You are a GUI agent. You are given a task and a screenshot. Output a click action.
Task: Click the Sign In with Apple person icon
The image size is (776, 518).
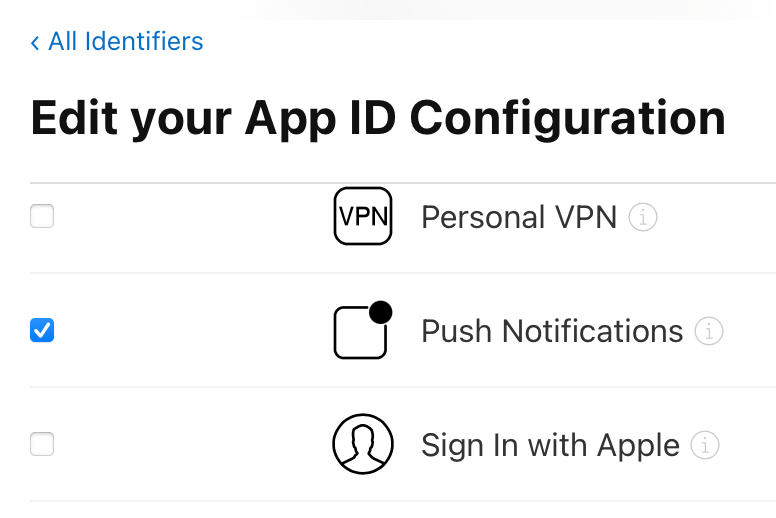tap(362, 444)
